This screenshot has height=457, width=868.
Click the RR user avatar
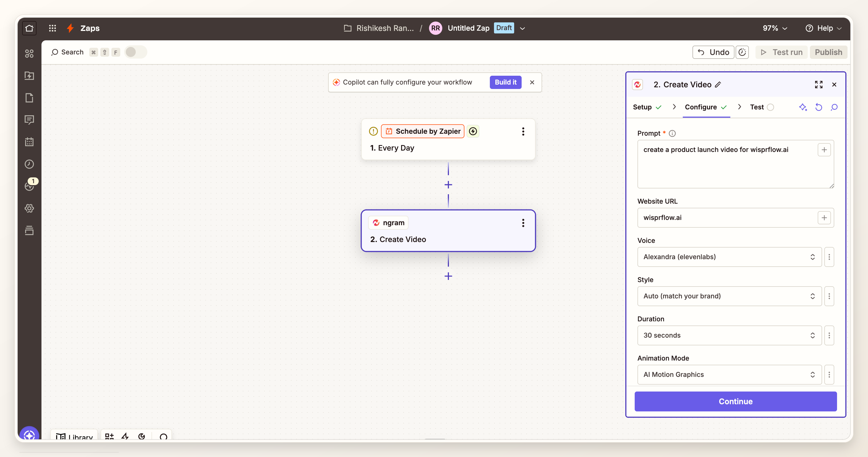pyautogui.click(x=435, y=28)
